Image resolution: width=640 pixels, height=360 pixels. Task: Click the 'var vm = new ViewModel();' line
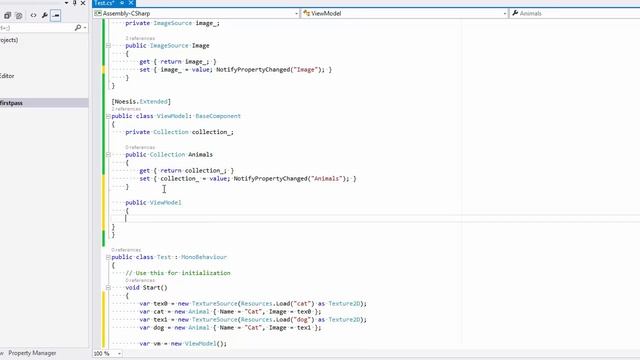(183, 344)
